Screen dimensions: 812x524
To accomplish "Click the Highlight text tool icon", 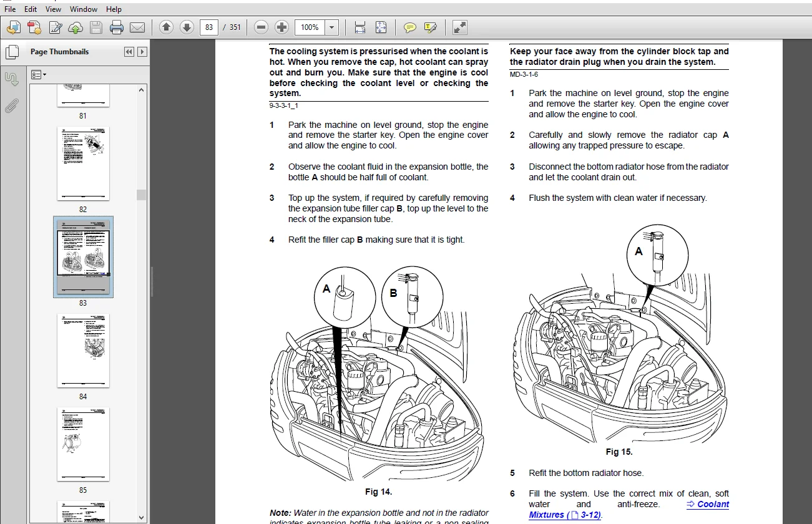I will tap(430, 27).
